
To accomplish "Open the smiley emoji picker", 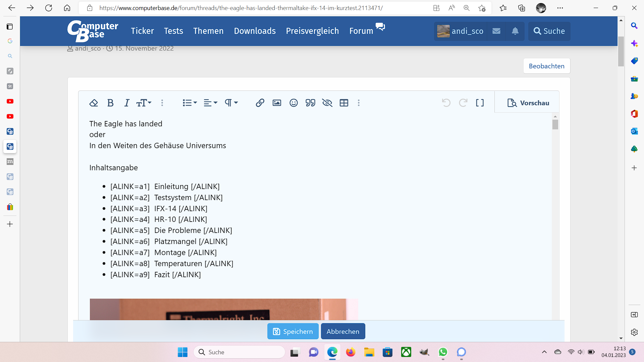I will click(293, 103).
